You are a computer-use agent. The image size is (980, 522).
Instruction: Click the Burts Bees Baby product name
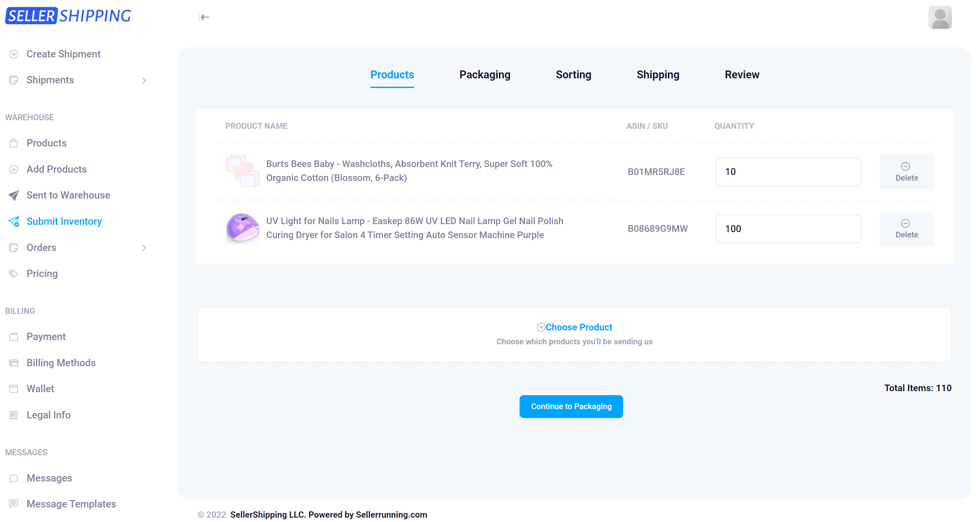[409, 171]
